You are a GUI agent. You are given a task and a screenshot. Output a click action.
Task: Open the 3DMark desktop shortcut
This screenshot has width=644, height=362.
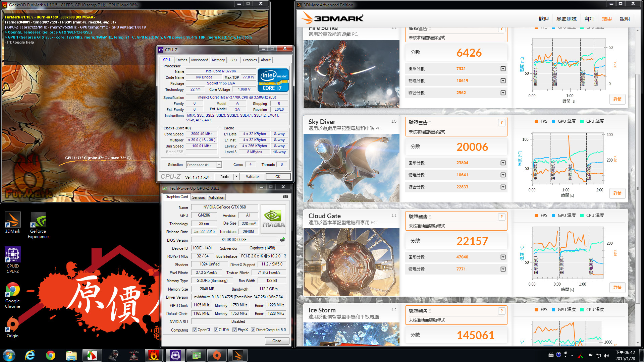[13, 223]
